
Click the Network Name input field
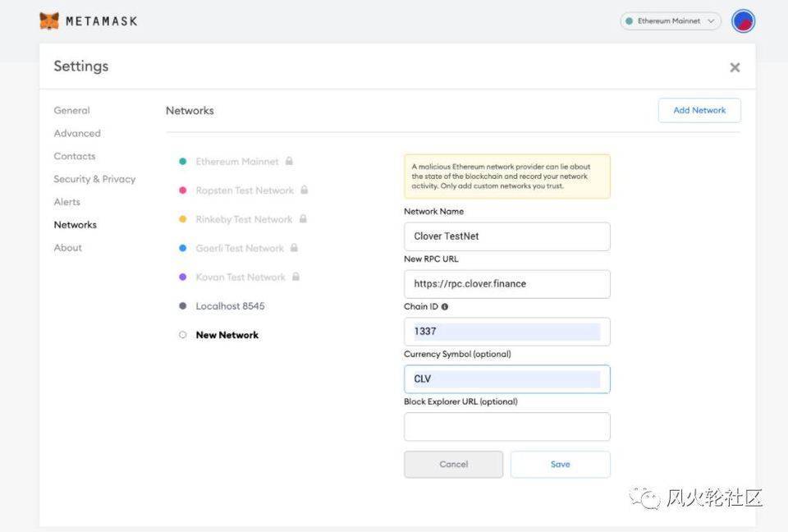click(x=507, y=236)
